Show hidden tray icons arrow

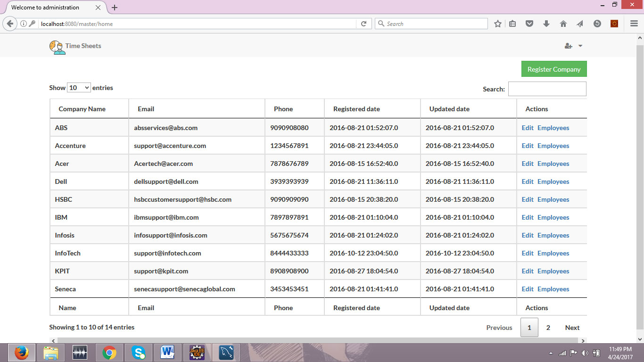pos(551,353)
